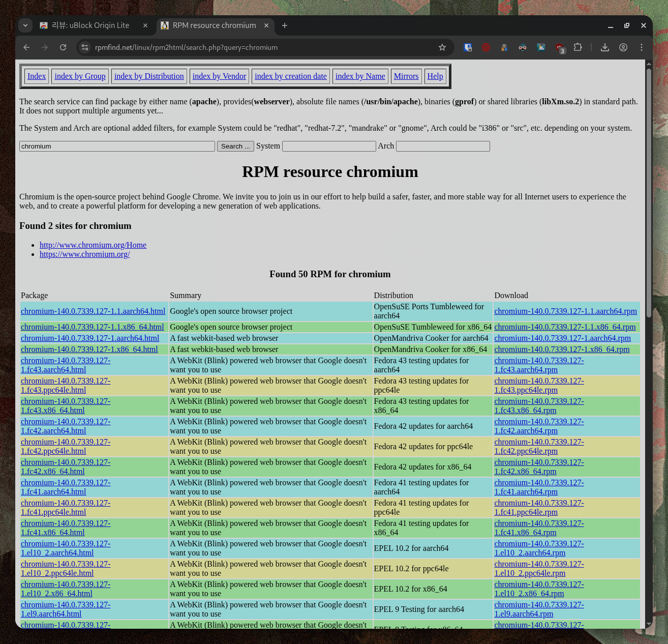Open index by Group

(x=80, y=76)
